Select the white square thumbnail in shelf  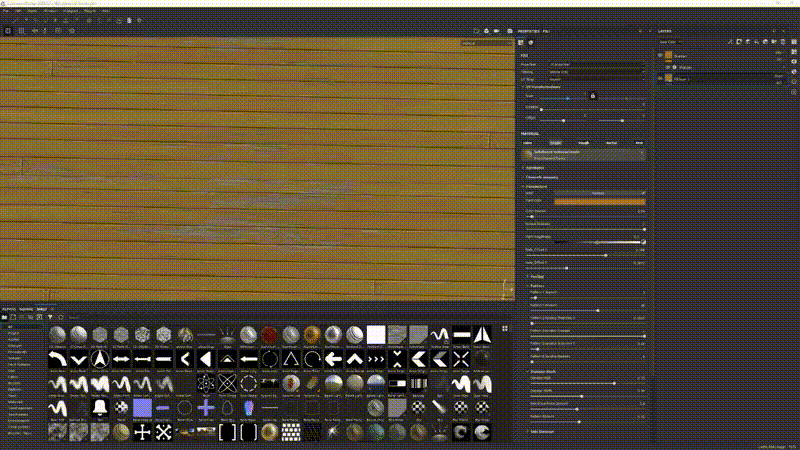pyautogui.click(x=376, y=335)
